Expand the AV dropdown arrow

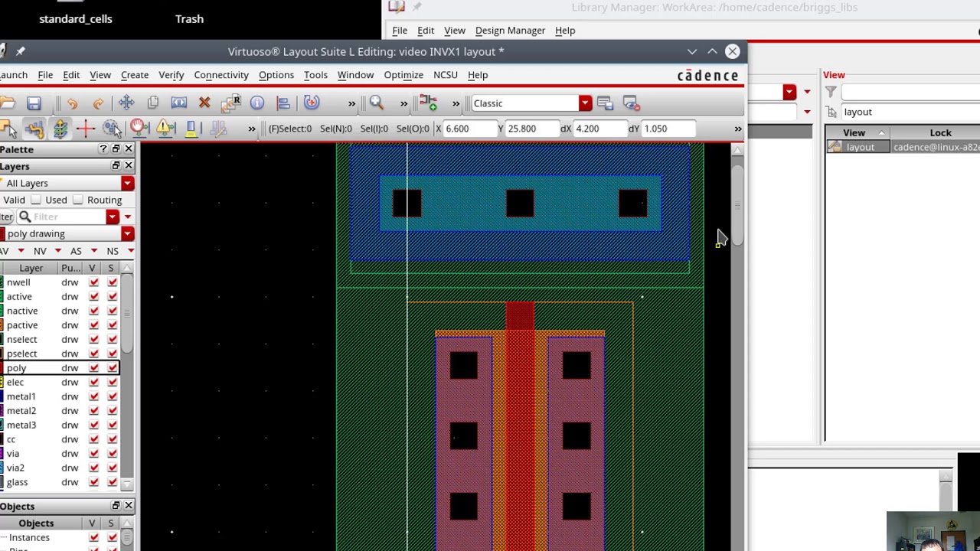point(21,251)
